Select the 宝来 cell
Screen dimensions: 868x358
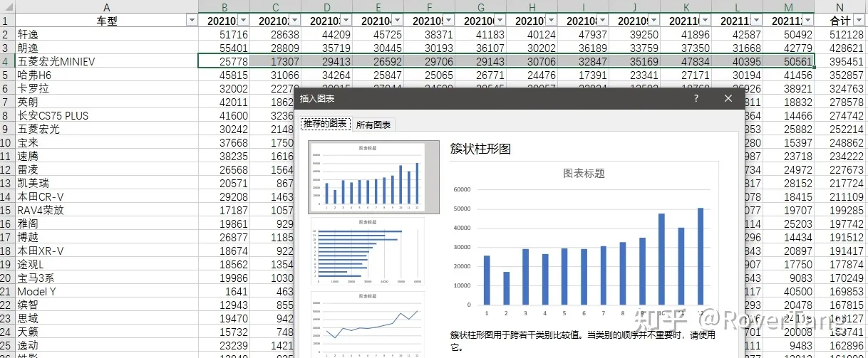(x=107, y=142)
